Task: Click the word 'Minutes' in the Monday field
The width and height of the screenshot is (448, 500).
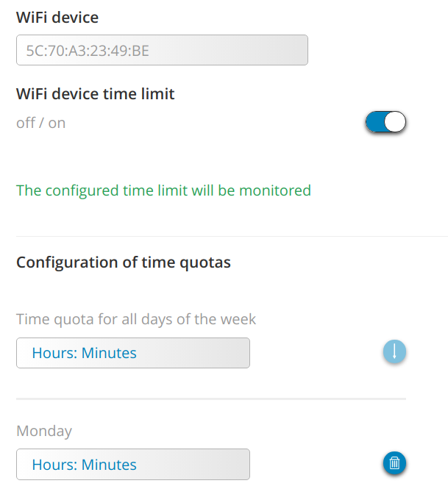Action: coord(109,465)
